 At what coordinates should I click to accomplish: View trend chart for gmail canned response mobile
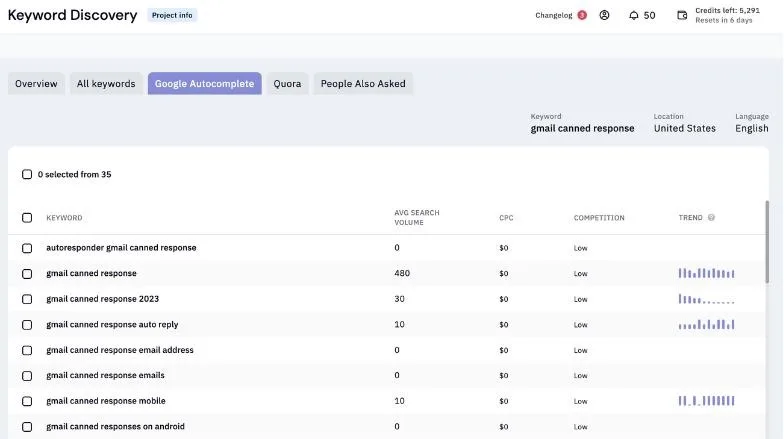[706, 400]
